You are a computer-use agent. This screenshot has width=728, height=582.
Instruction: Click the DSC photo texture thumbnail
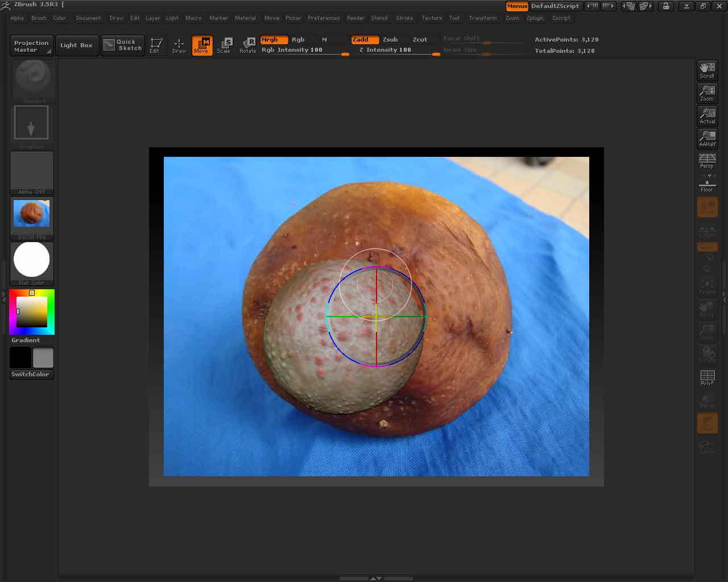[31, 213]
